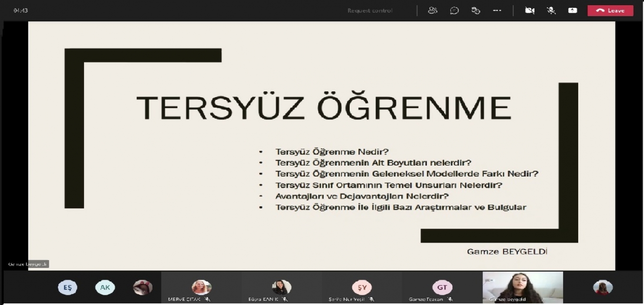Open the More actions ellipsis menu
This screenshot has width=644, height=305.
497,10
